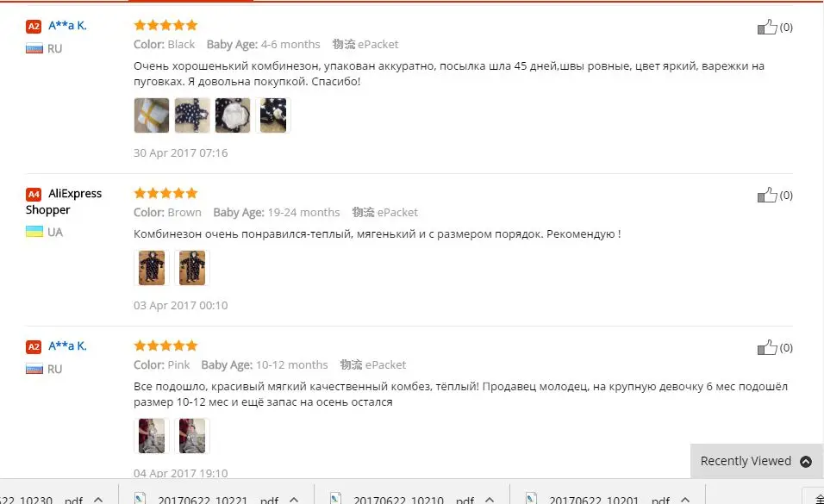Like the first review by A**a K.
The image size is (824, 504).
[767, 27]
